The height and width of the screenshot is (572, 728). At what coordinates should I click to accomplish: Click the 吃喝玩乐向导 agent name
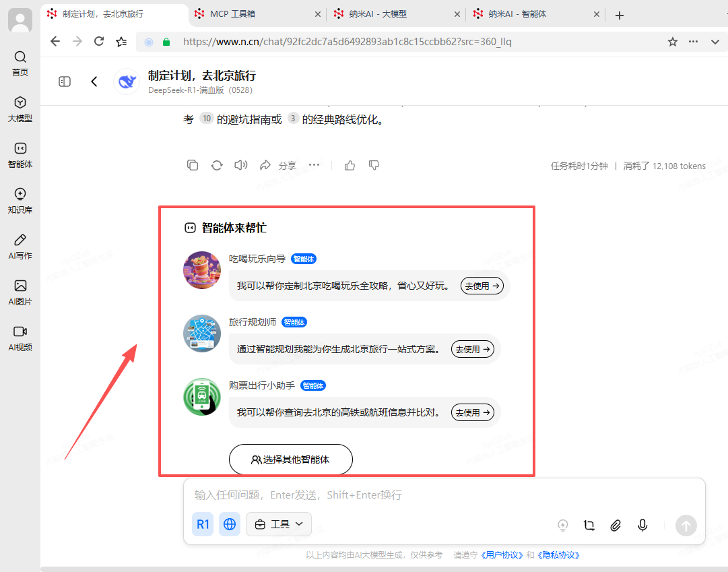click(x=257, y=259)
